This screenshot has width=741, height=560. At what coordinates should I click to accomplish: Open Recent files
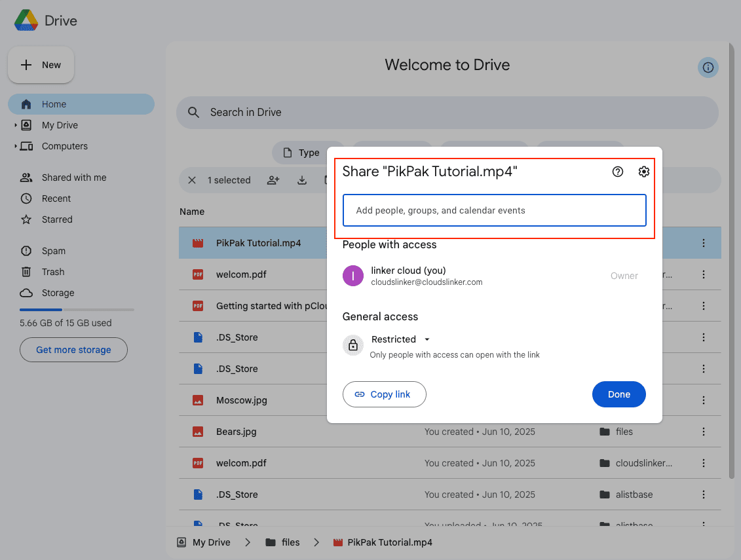(56, 198)
